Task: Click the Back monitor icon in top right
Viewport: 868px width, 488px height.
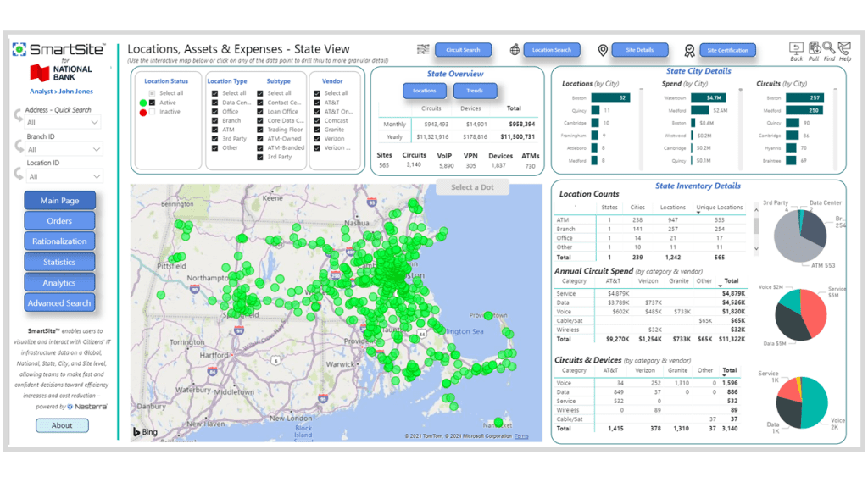Action: point(797,48)
